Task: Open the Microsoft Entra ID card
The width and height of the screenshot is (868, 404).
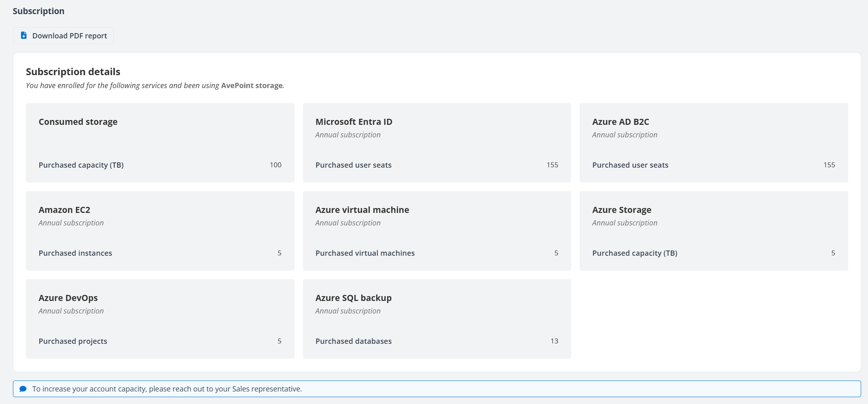Action: tap(354, 122)
